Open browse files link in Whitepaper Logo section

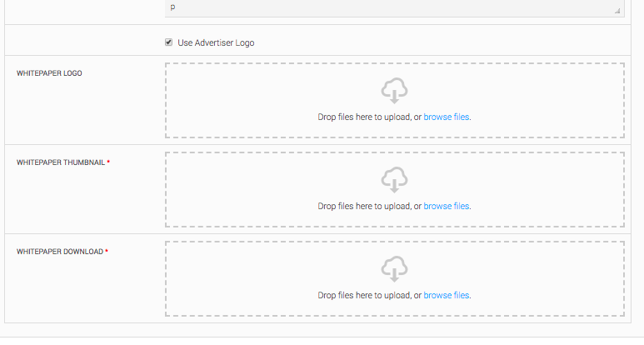446,117
